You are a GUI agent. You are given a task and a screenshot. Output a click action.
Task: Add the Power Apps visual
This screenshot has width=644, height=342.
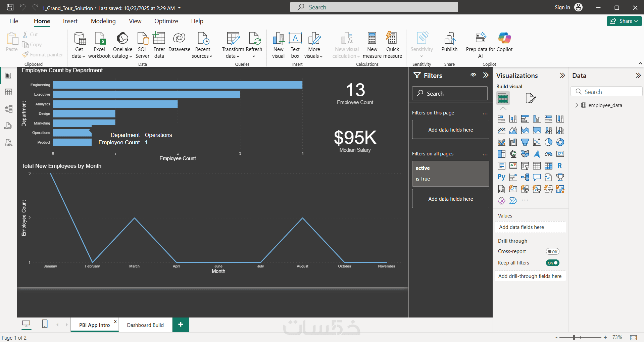click(x=501, y=201)
